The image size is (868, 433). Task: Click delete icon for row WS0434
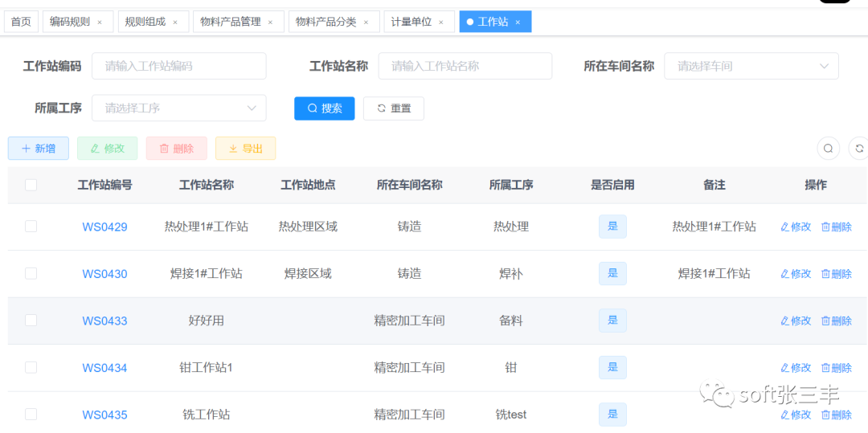825,368
